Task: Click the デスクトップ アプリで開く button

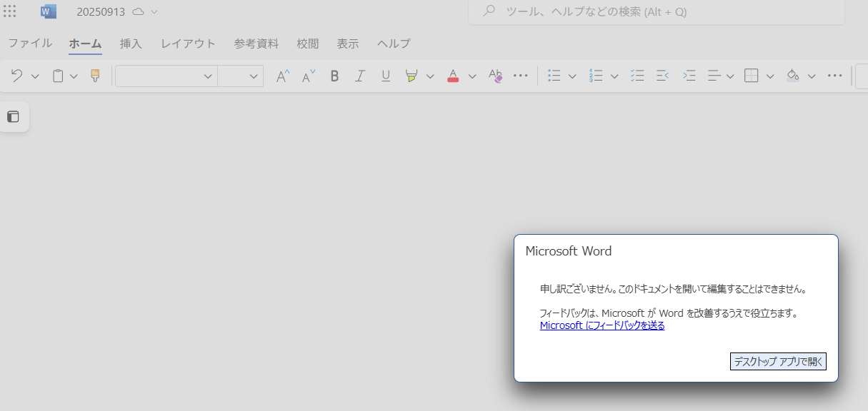Action: [777, 361]
